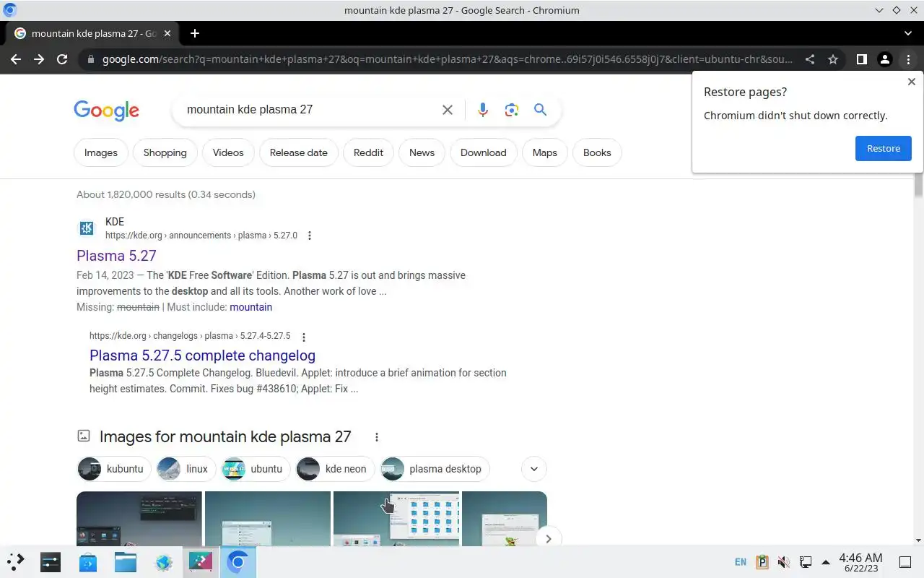Open the tab search dropdown
The height and width of the screenshot is (578, 924).
tap(908, 33)
